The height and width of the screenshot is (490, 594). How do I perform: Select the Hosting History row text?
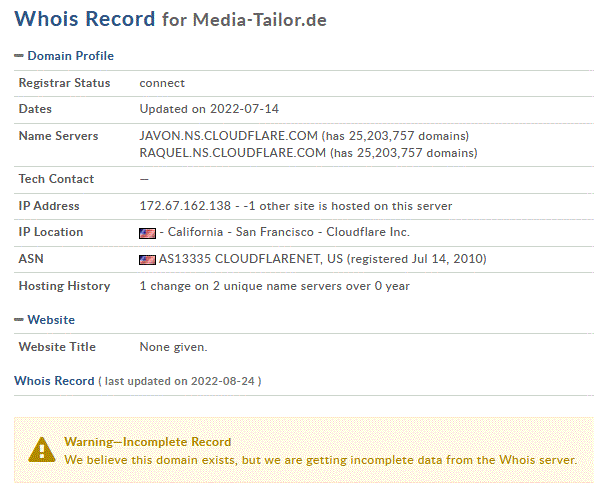[x=275, y=286]
